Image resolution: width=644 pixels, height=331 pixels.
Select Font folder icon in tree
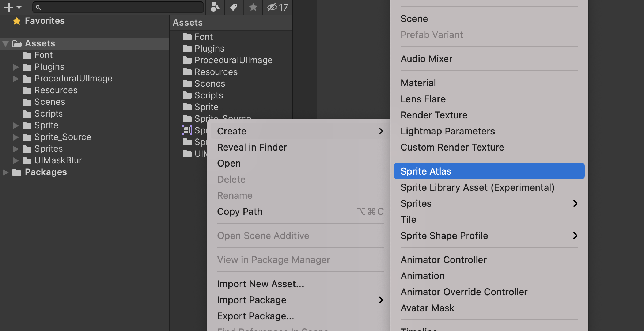[27, 56]
